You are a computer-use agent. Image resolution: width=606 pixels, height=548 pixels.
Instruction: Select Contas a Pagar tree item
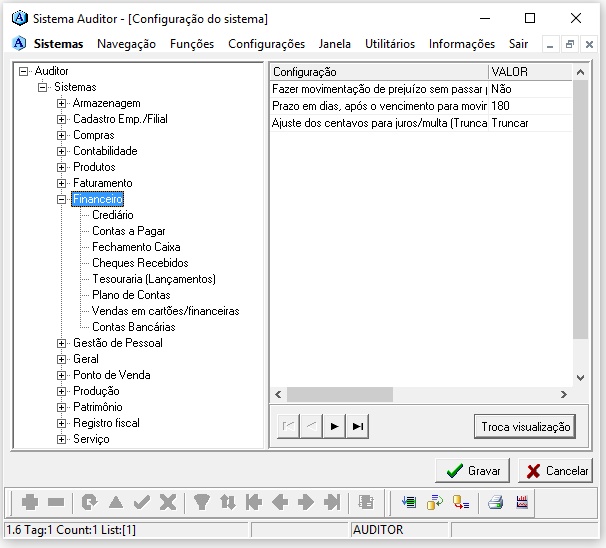(129, 231)
